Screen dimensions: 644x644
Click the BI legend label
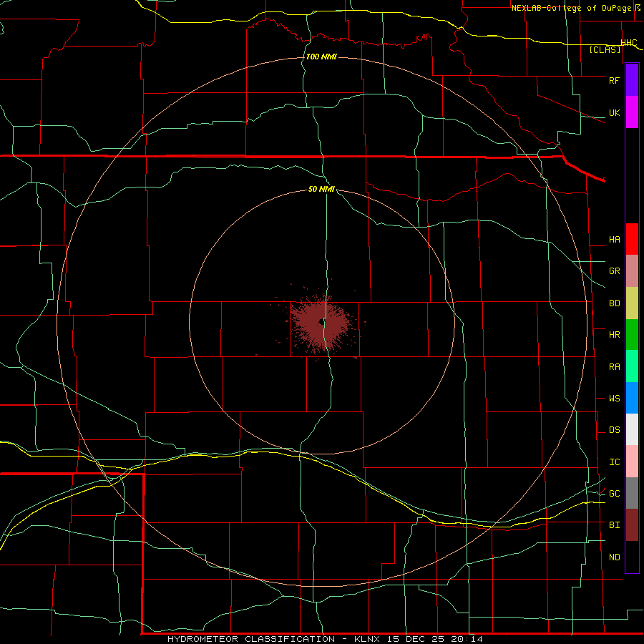coord(614,525)
